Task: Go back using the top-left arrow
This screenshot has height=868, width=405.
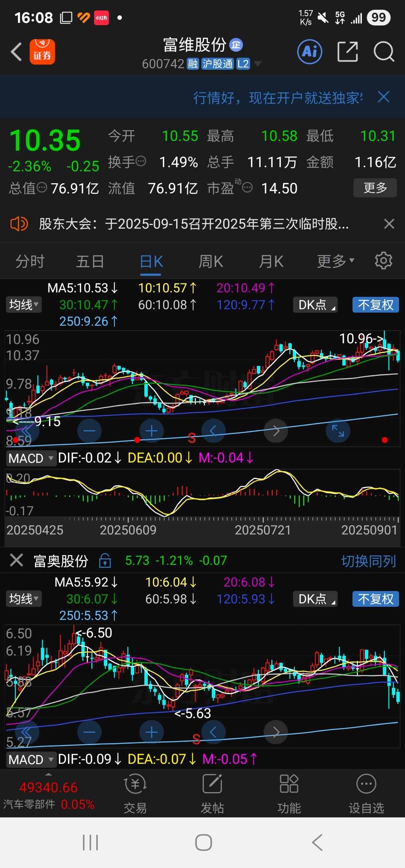Action: click(x=16, y=52)
